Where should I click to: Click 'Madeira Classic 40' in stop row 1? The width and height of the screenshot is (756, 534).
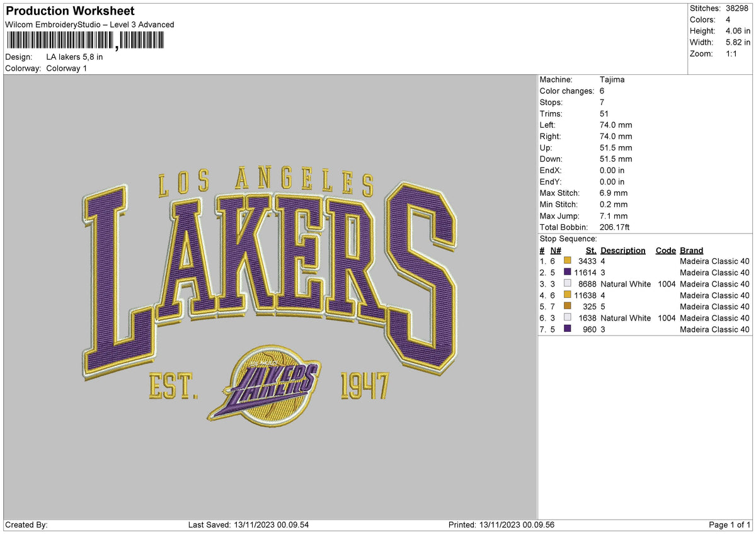point(715,261)
